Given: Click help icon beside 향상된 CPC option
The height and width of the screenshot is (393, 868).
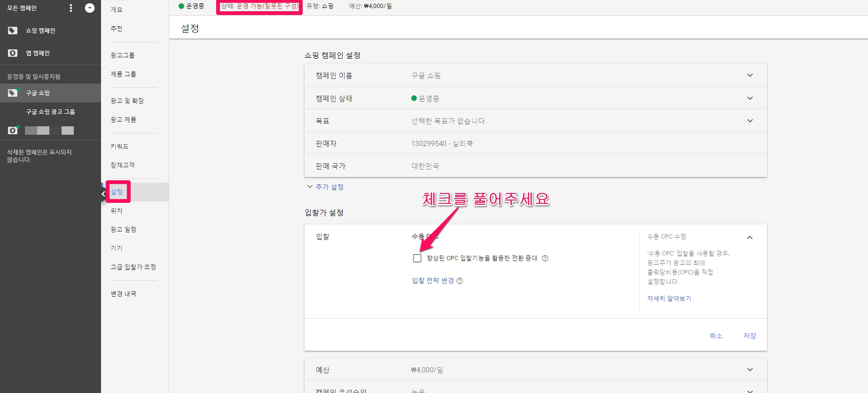Looking at the screenshot, I should click(x=545, y=258).
